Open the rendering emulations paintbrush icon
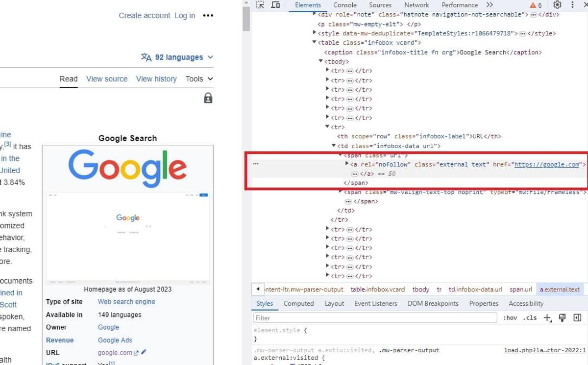The height and width of the screenshot is (365, 588). [562, 318]
